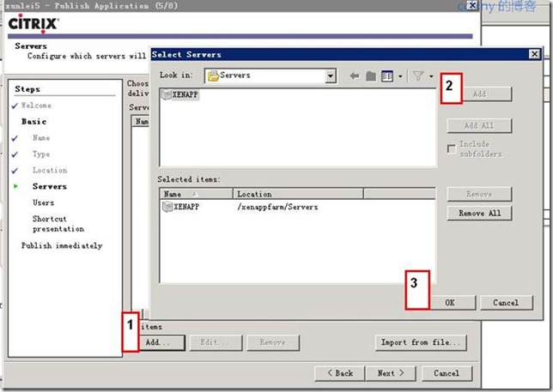Viewport: 553px width, 392px height.
Task: Open the view mode dropdown arrow
Action: [400, 76]
